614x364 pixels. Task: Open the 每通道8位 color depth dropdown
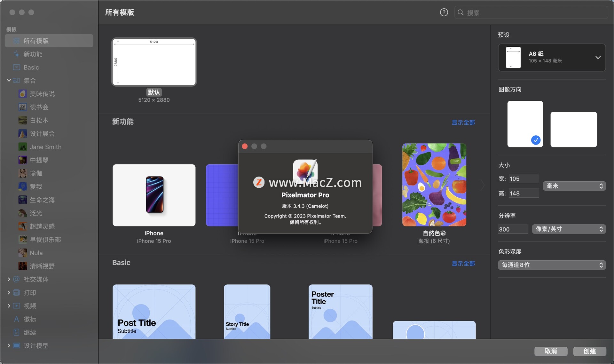pos(552,265)
